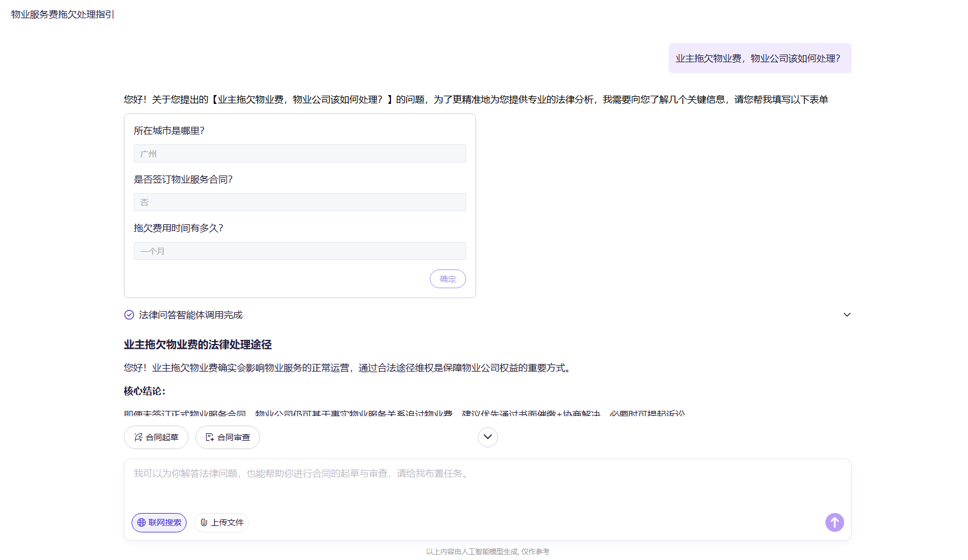Click the user question bubble 业主拖欠物业费
Screen dimensions: 968x560
pyautogui.click(x=759, y=59)
